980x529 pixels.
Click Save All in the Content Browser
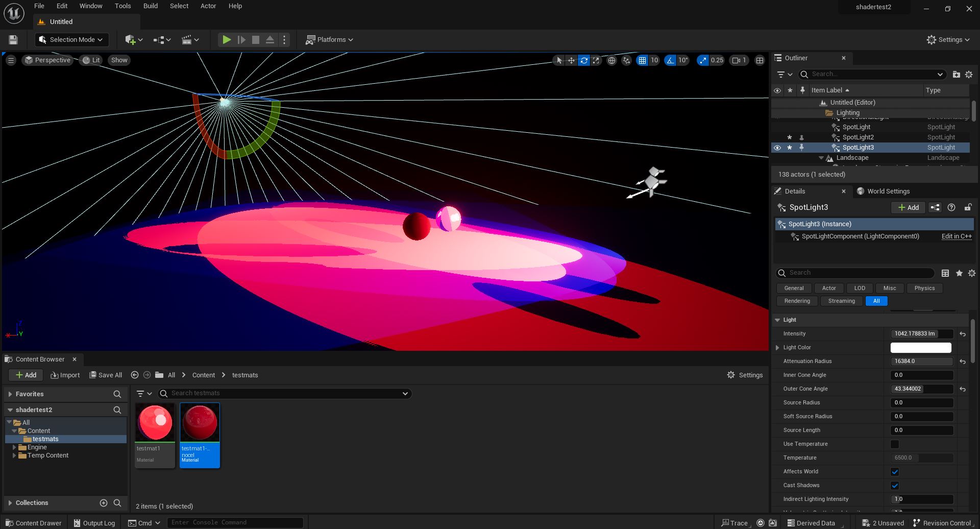click(106, 375)
